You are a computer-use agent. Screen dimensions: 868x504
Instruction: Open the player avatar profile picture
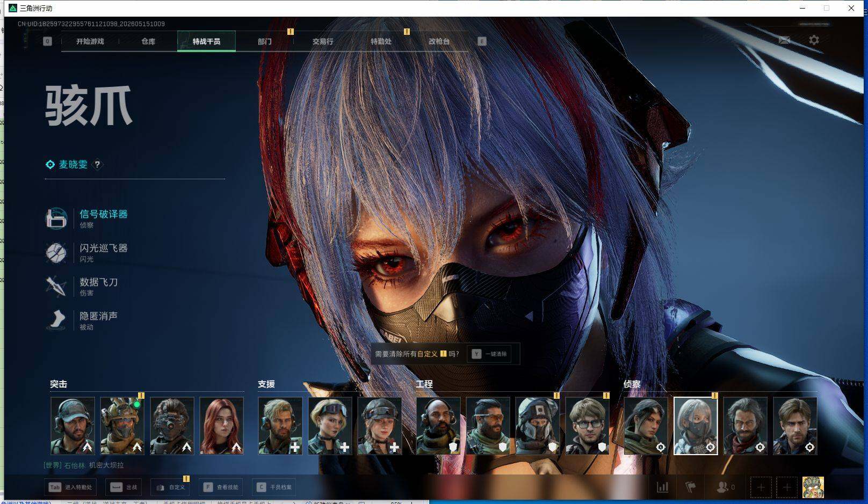point(813,487)
